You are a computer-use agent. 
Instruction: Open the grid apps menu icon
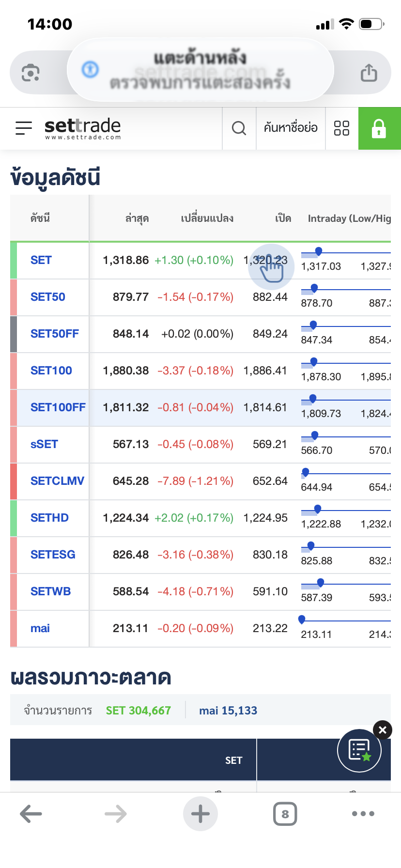[341, 128]
